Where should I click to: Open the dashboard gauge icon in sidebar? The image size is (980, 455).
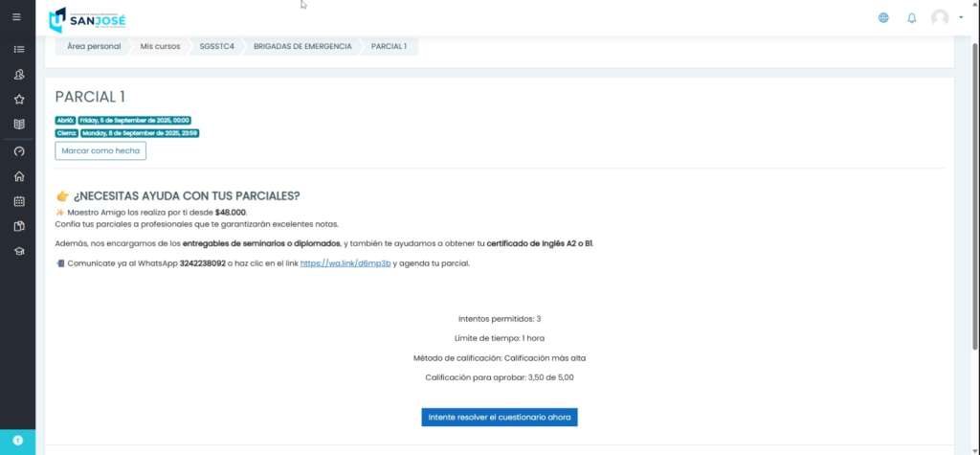19,151
